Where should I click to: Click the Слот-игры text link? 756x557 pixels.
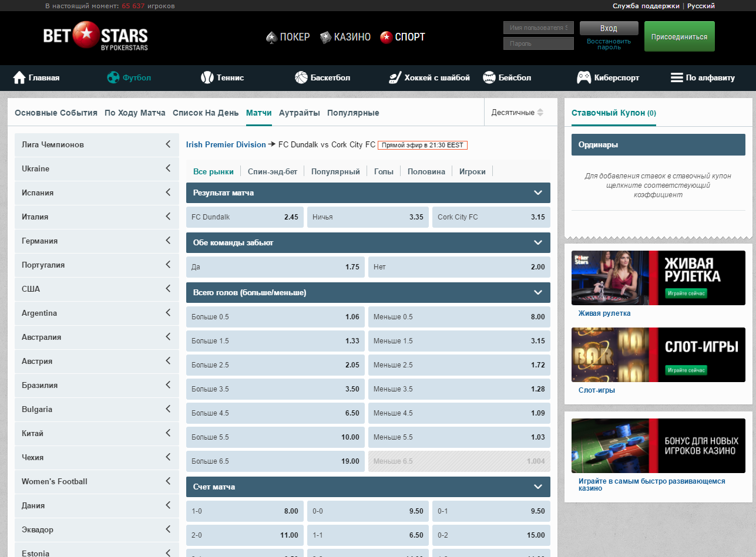pyautogui.click(x=597, y=390)
